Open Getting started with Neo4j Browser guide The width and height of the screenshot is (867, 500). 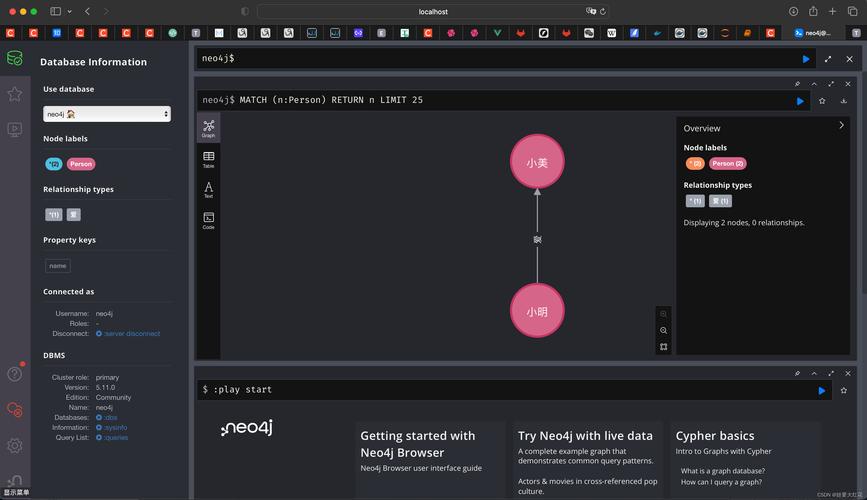coord(430,459)
